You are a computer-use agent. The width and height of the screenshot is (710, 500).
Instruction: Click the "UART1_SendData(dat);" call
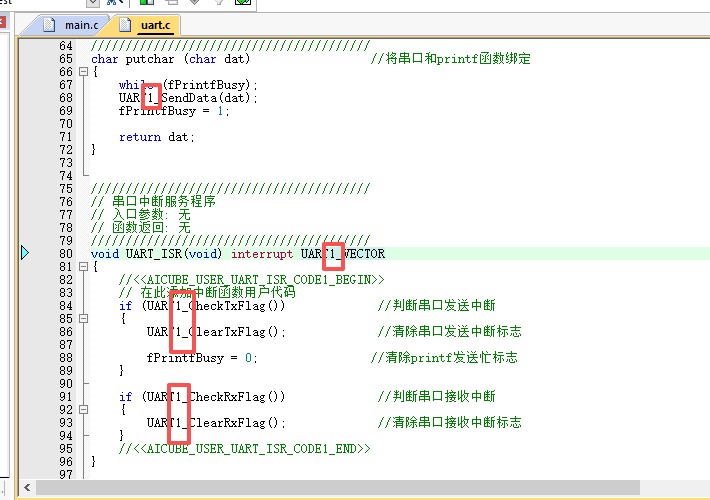coord(188,98)
